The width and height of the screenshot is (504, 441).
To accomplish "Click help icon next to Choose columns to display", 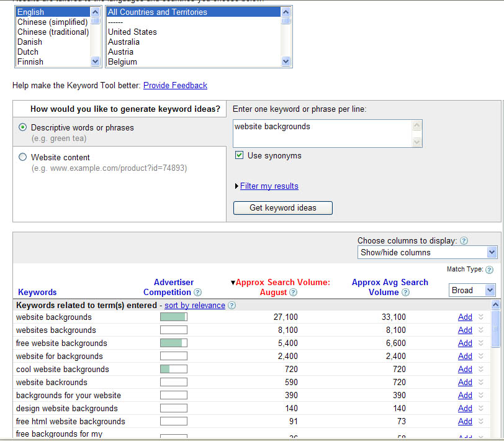I will click(x=464, y=241).
